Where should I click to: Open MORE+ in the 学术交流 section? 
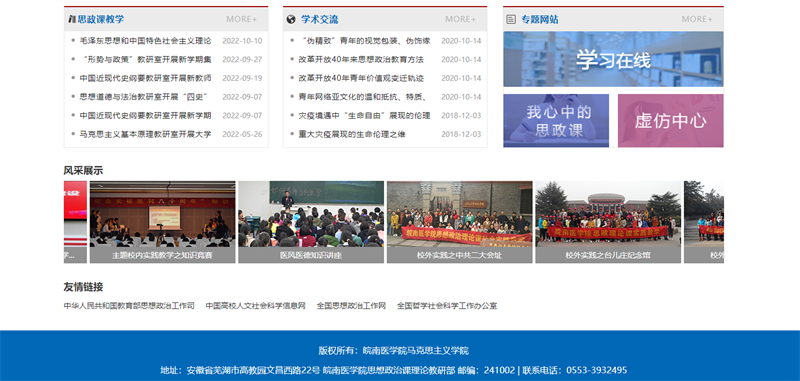pyautogui.click(x=460, y=19)
